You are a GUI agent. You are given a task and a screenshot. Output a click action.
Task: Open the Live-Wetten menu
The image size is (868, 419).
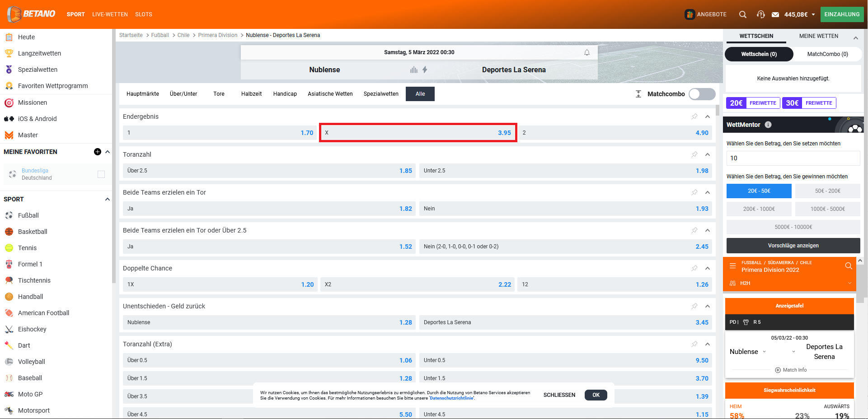[110, 14]
